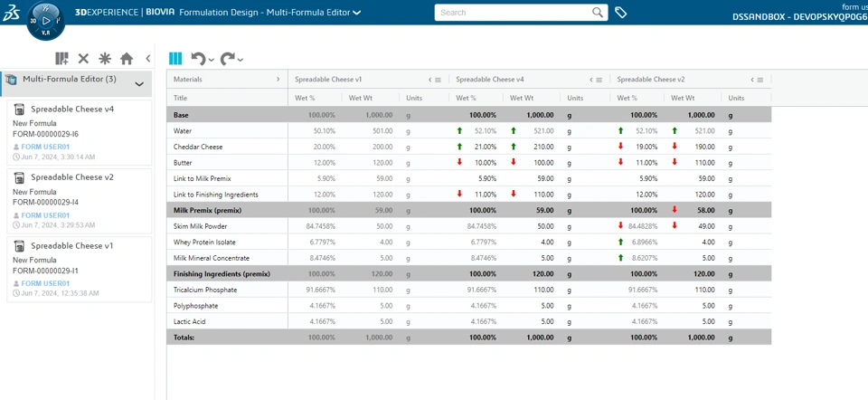Select the Spreadable Cheese v4 card
This screenshot has height=400, width=868.
pos(80,132)
